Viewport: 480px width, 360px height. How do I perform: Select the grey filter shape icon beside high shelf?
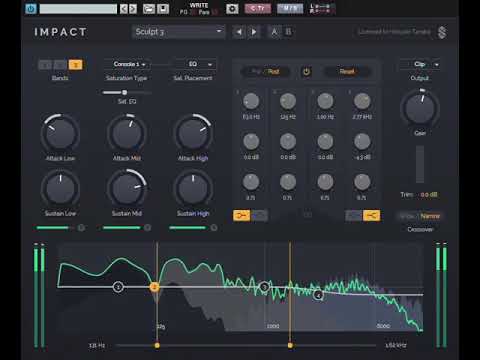[354, 216]
